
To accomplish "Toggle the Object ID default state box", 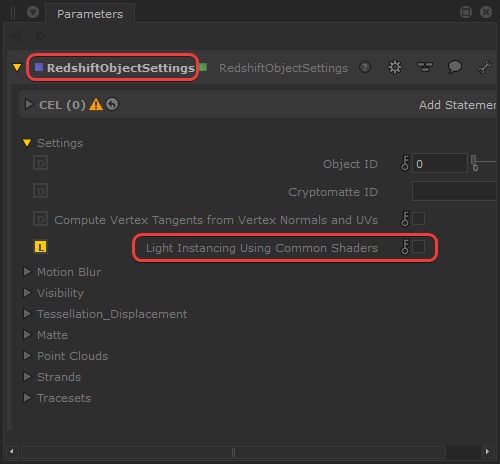I will 41,163.
